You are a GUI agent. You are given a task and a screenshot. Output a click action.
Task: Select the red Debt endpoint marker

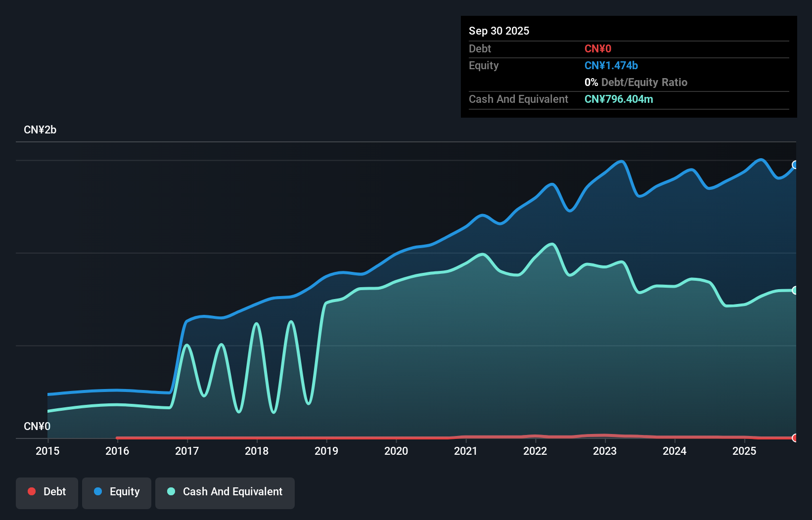795,437
